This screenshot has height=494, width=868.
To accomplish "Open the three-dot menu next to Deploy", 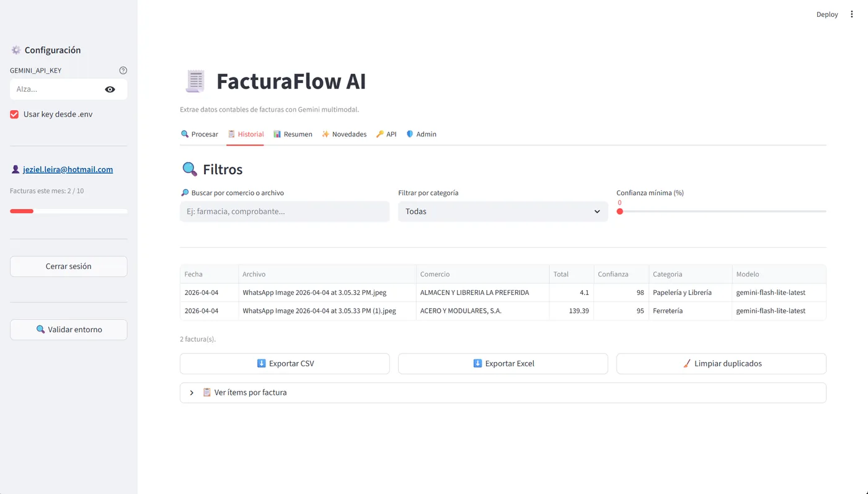I will pos(851,14).
